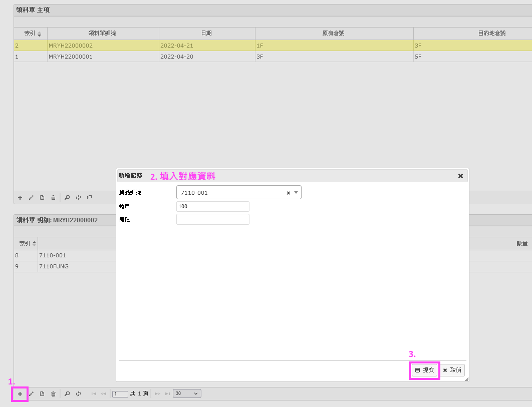Viewport: 532px width, 407px height.
Task: Click the 領料單編號 column header
Action: (102, 33)
